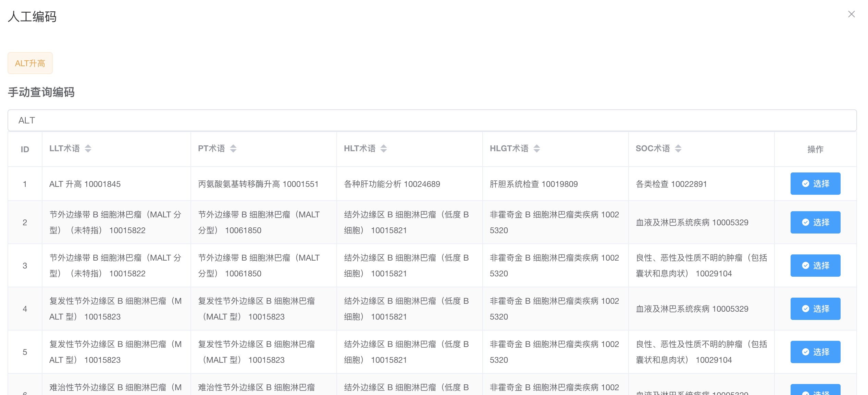
Task: Close the 人工编码 dialog with X icon
Action: tap(851, 14)
